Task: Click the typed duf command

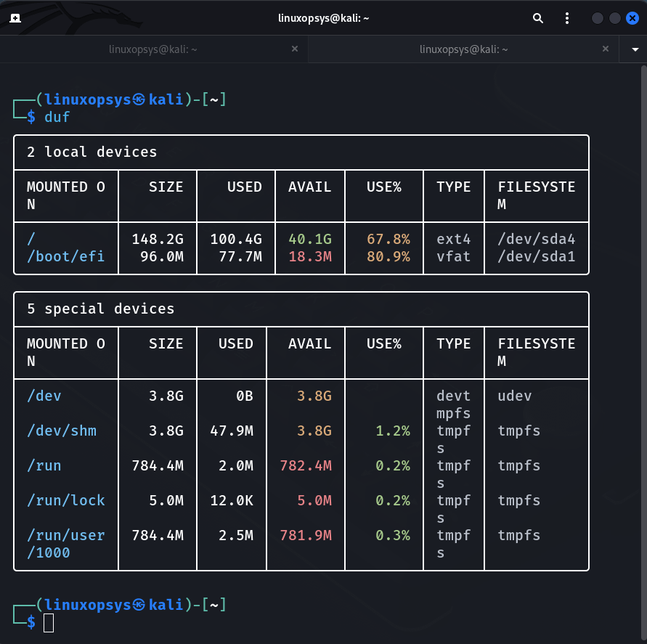Action: 57,117
